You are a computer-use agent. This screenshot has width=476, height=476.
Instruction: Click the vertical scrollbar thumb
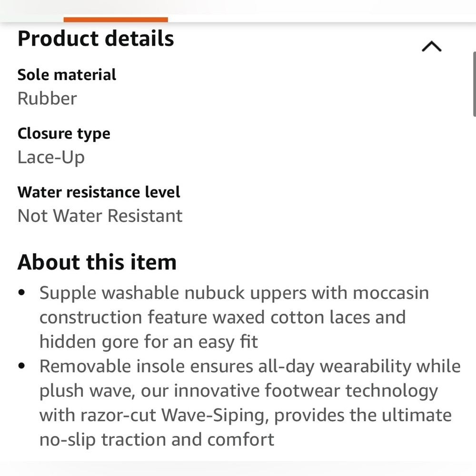point(474,83)
